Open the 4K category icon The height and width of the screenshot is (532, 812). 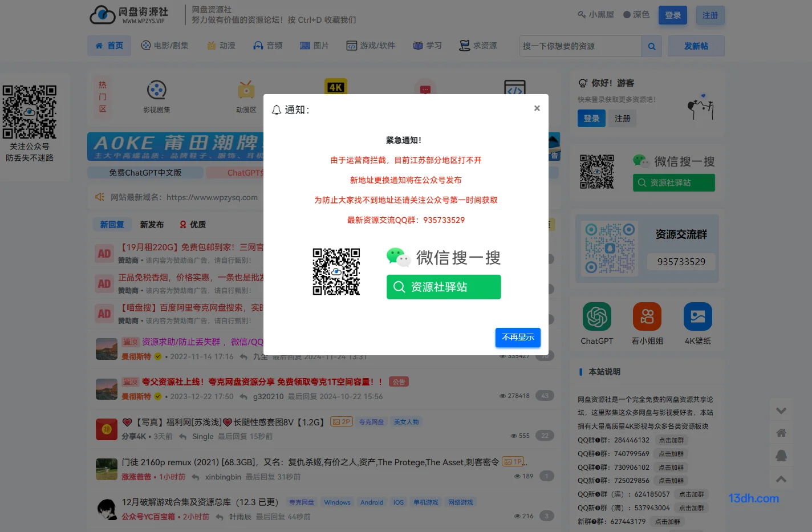click(336, 87)
